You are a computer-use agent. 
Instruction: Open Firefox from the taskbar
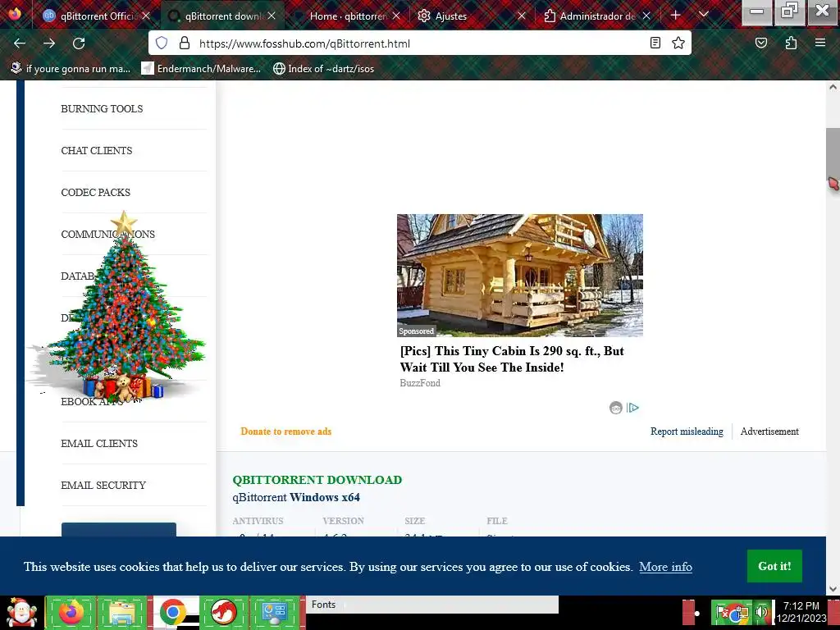point(71,613)
